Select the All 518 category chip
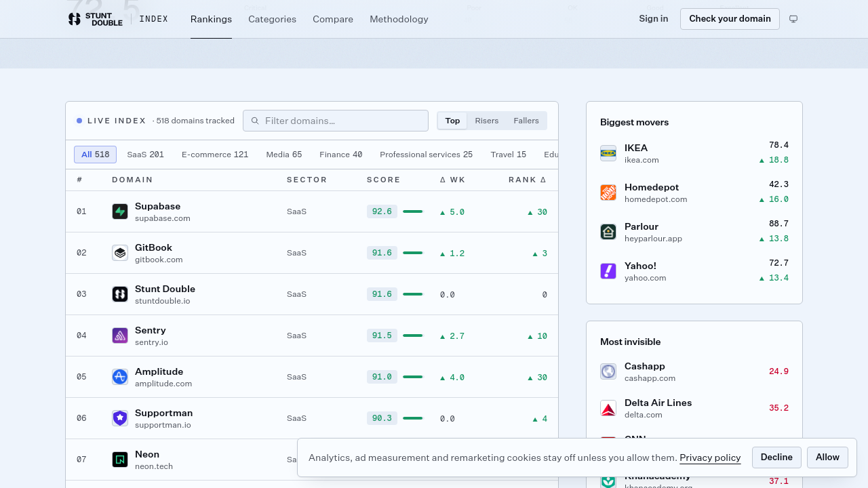This screenshot has width=868, height=488. 95,155
